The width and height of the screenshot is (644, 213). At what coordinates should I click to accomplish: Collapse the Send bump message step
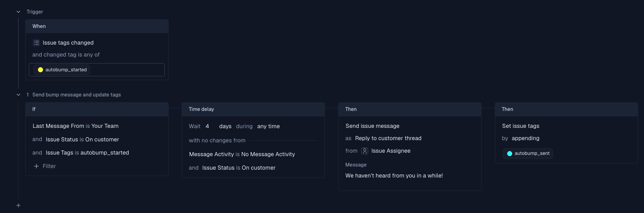click(x=19, y=95)
